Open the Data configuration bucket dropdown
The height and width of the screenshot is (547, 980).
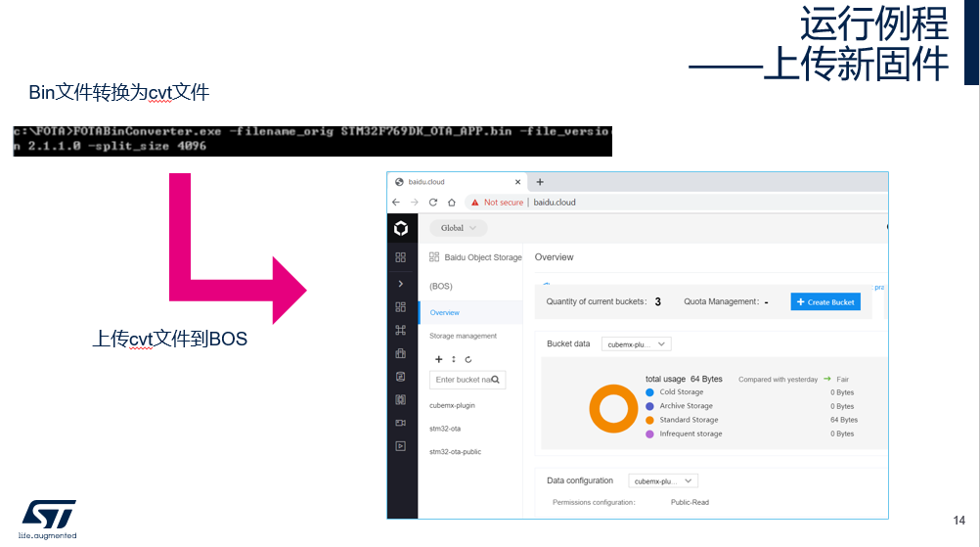[663, 480]
